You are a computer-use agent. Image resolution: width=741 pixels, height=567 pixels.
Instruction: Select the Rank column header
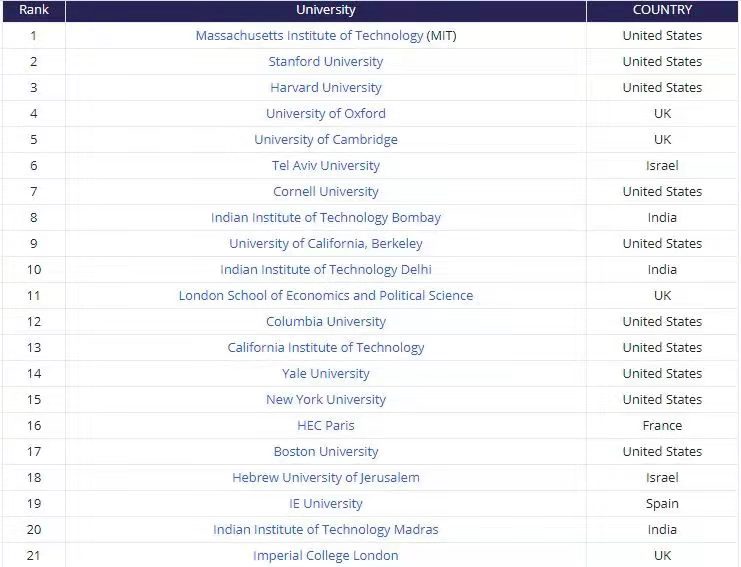point(34,10)
